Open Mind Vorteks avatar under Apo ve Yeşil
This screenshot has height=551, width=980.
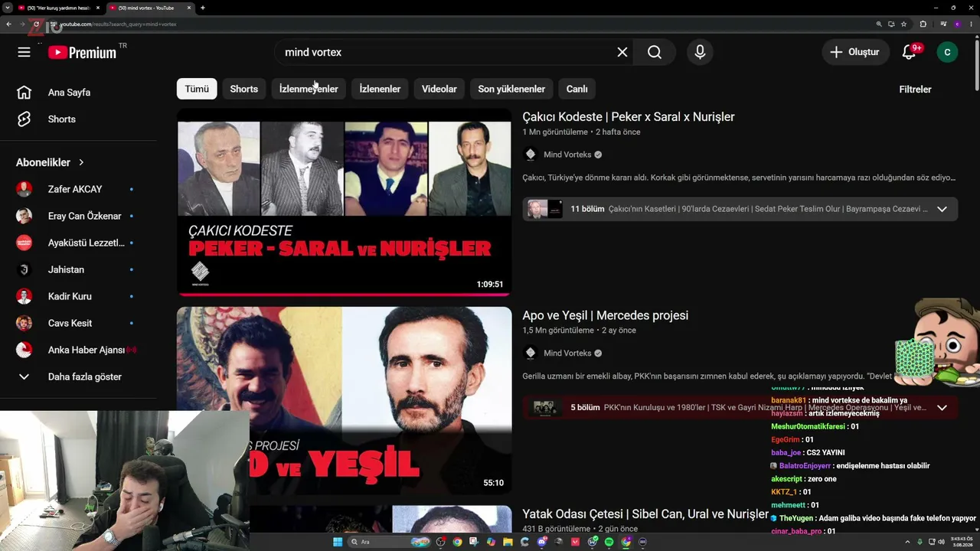(530, 353)
